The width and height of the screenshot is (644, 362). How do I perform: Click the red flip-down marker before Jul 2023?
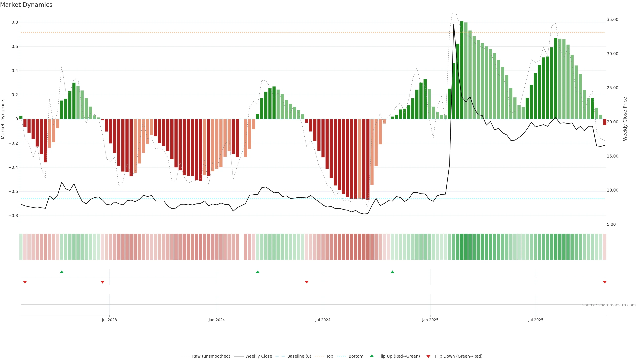tap(102, 282)
